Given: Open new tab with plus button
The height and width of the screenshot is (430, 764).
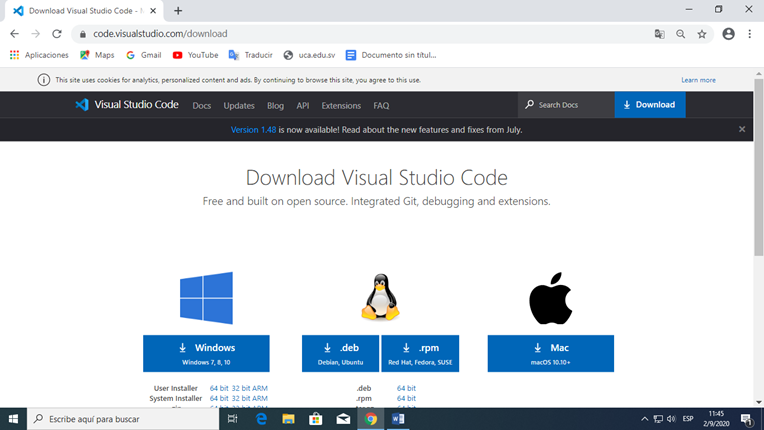Looking at the screenshot, I should [x=178, y=11].
